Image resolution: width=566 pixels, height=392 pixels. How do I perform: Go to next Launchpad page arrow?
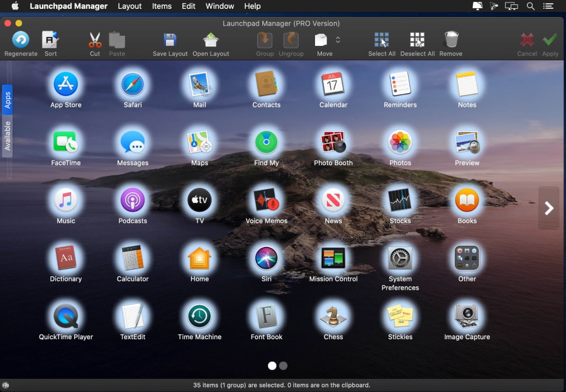548,208
